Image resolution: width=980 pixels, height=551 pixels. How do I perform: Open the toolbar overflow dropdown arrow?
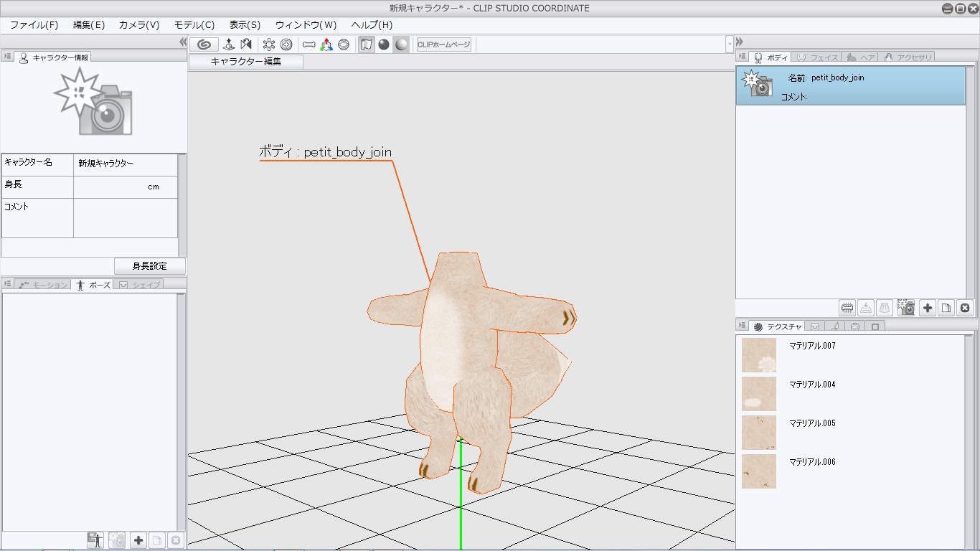[730, 44]
